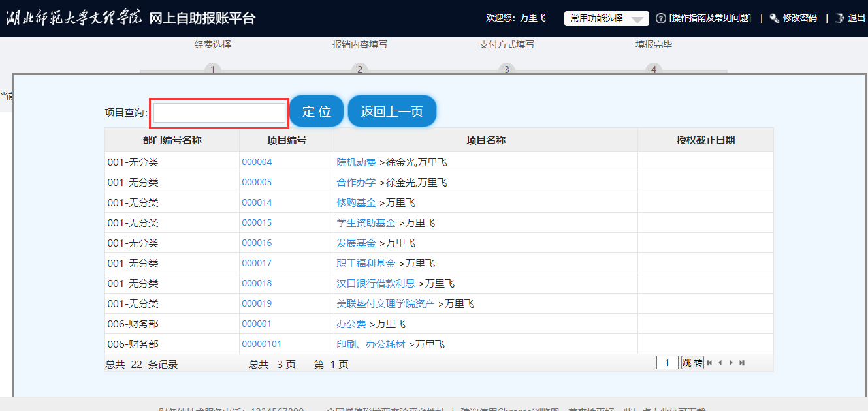Open the 常用功能选择 dropdown
Viewport: 868px width, 411px height.
(606, 18)
